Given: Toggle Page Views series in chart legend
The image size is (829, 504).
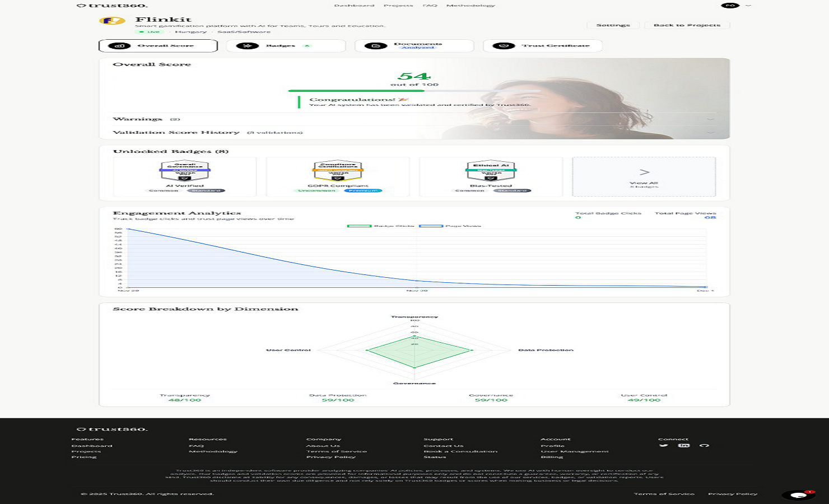Looking at the screenshot, I should pyautogui.click(x=450, y=226).
